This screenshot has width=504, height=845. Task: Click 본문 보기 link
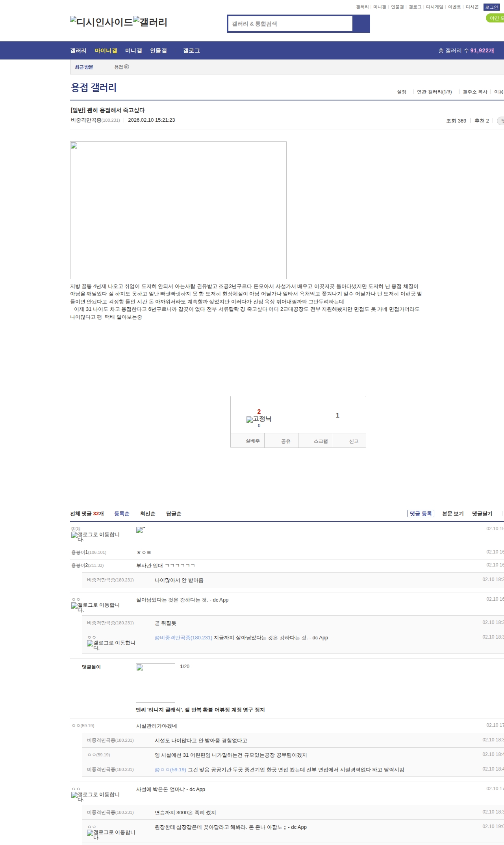[453, 514]
